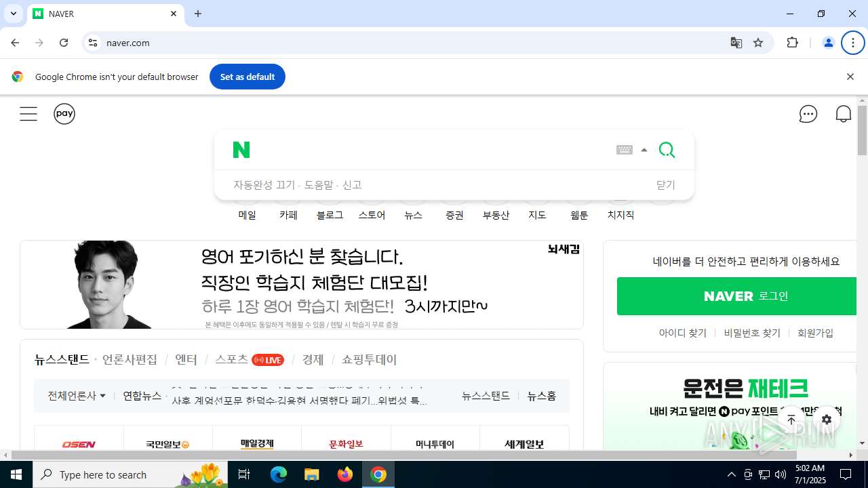868x488 pixels.
Task: Dismiss the default browser notification bar
Action: coord(850,77)
